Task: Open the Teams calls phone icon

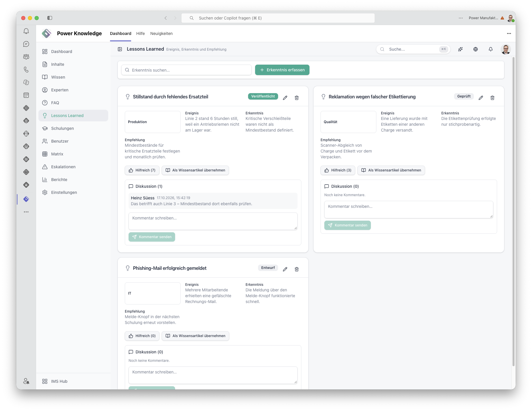Action: [26, 70]
